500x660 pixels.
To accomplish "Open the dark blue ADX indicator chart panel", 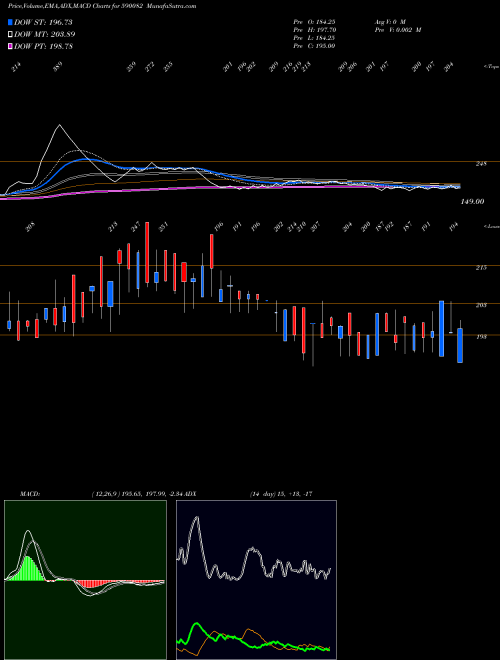I will click(x=256, y=580).
